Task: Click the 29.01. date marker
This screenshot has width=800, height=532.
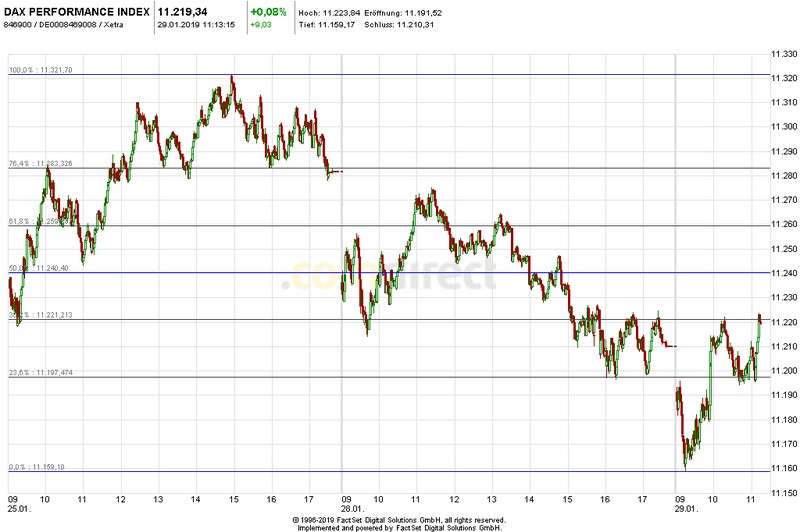Action: tap(686, 509)
